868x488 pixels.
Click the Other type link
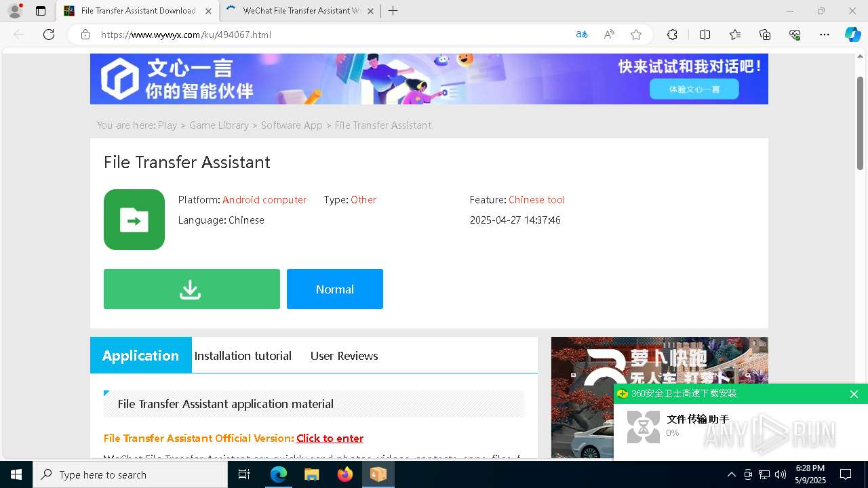tap(363, 200)
